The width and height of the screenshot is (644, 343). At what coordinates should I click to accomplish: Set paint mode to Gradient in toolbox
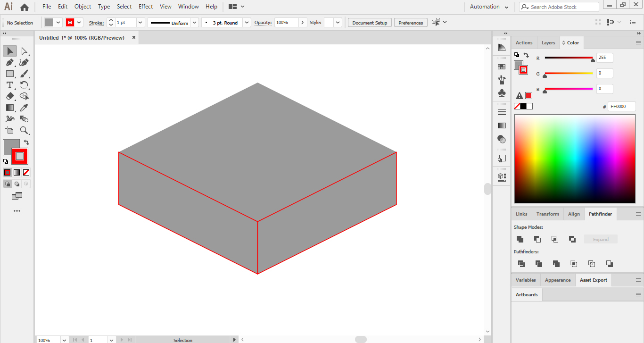coord(17,172)
